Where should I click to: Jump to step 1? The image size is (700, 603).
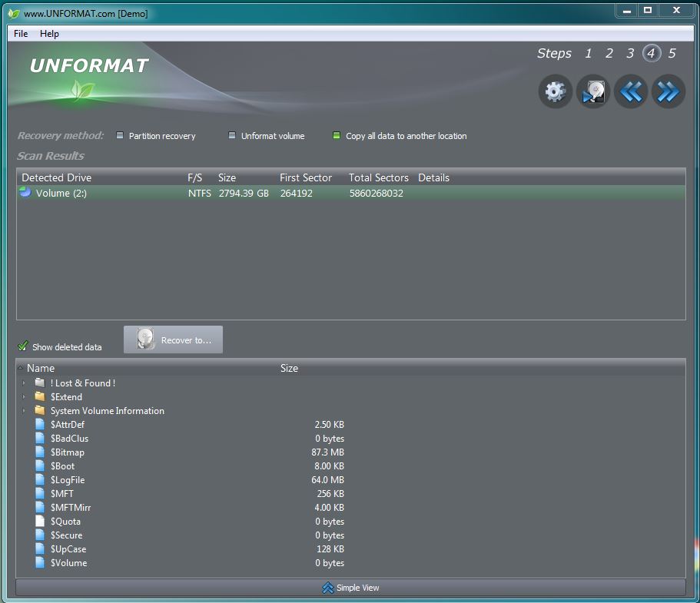pyautogui.click(x=589, y=54)
